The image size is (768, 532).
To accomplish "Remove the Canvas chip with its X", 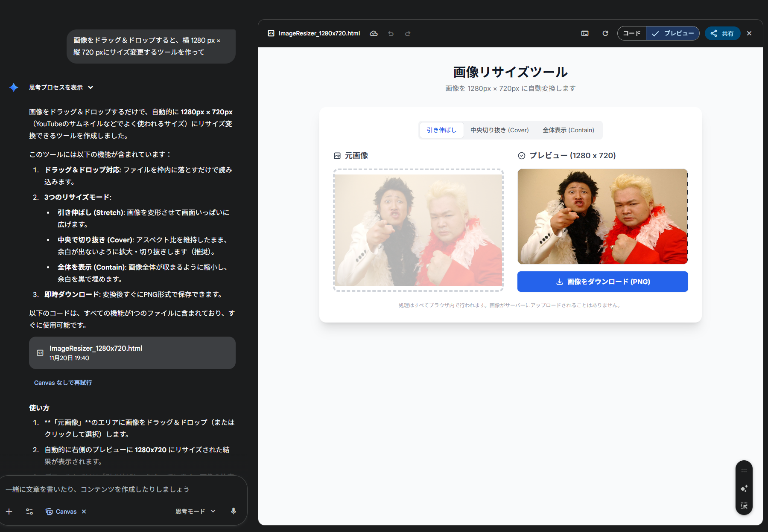I will coord(84,512).
